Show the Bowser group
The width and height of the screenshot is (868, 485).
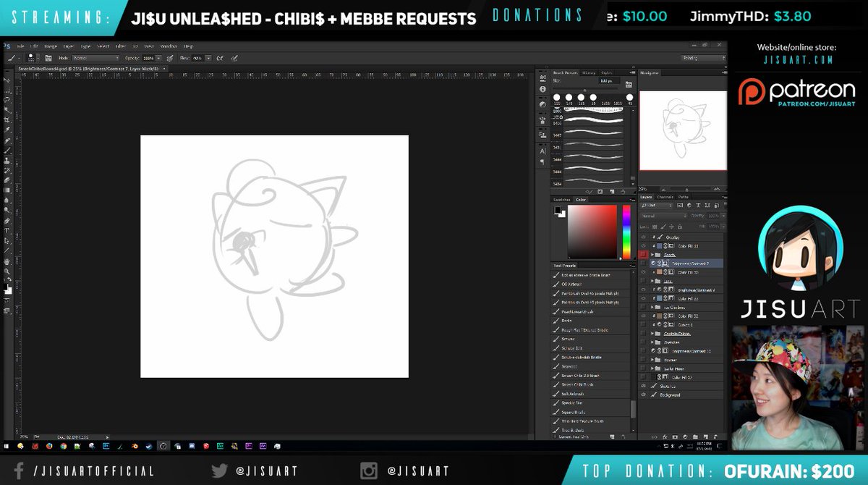point(643,360)
